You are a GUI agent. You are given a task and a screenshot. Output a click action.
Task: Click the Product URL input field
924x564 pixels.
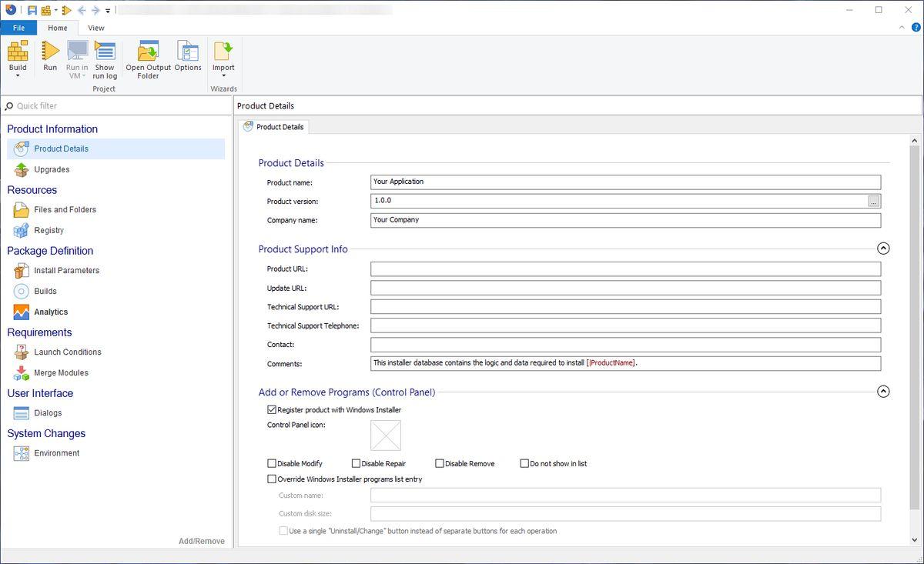pyautogui.click(x=624, y=269)
